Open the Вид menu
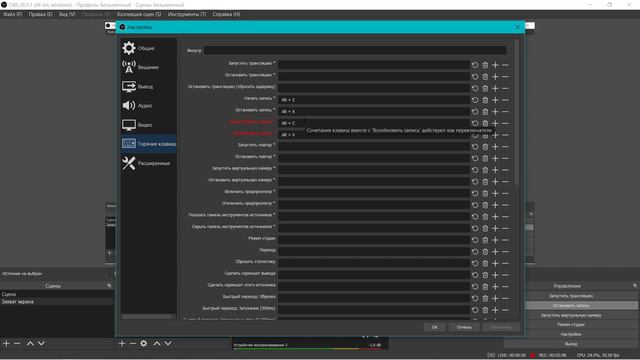This screenshot has height=360, width=640. [x=67, y=14]
